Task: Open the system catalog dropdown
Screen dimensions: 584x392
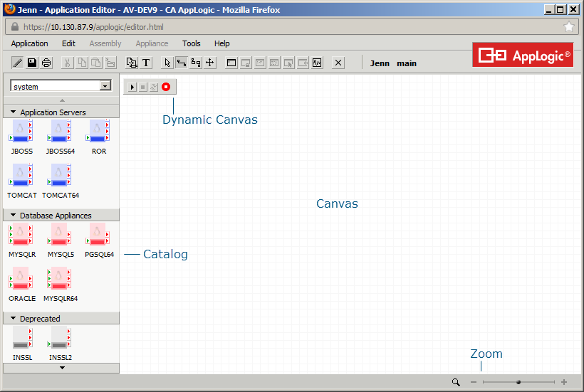Action: 105,86
